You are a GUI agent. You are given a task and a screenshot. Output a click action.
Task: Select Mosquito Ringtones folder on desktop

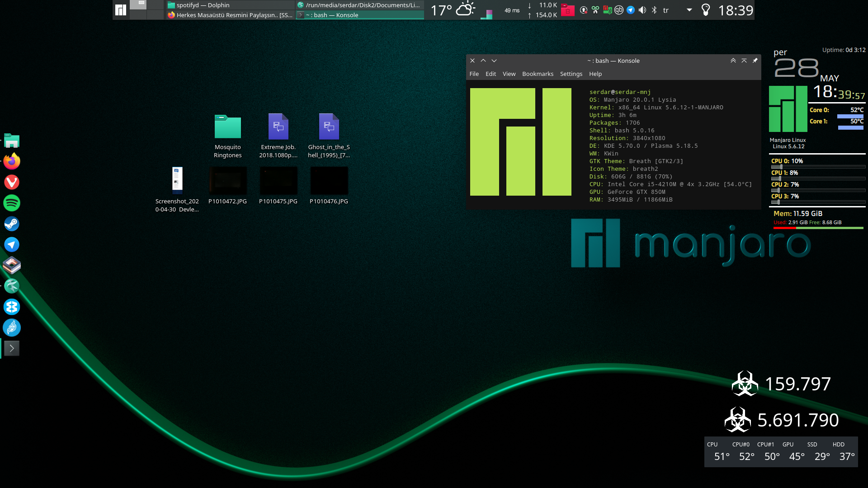(228, 136)
